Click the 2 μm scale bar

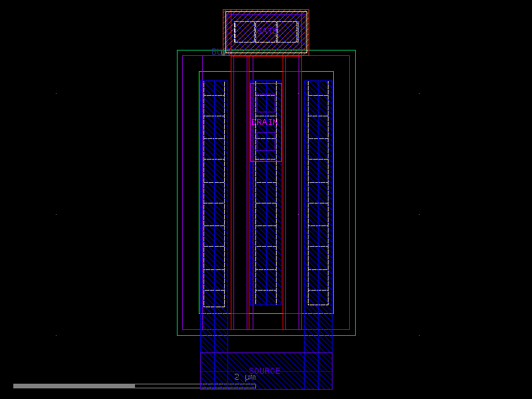click(x=243, y=377)
